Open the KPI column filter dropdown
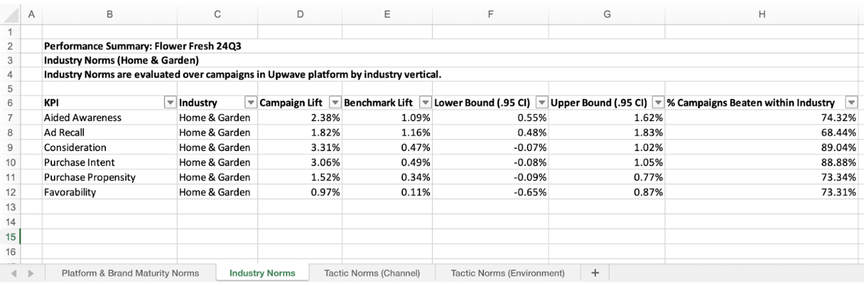Image resolution: width=868 pixels, height=285 pixels. pyautogui.click(x=169, y=104)
